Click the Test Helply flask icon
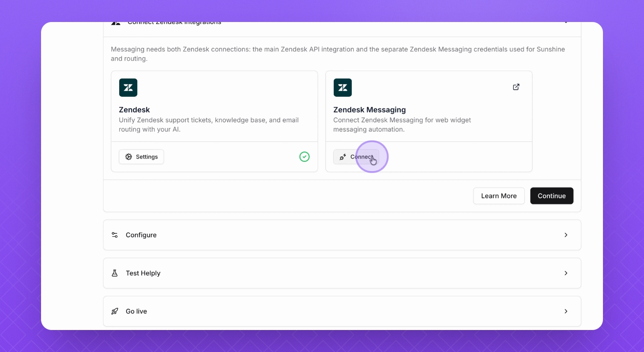The width and height of the screenshot is (644, 352). (115, 273)
